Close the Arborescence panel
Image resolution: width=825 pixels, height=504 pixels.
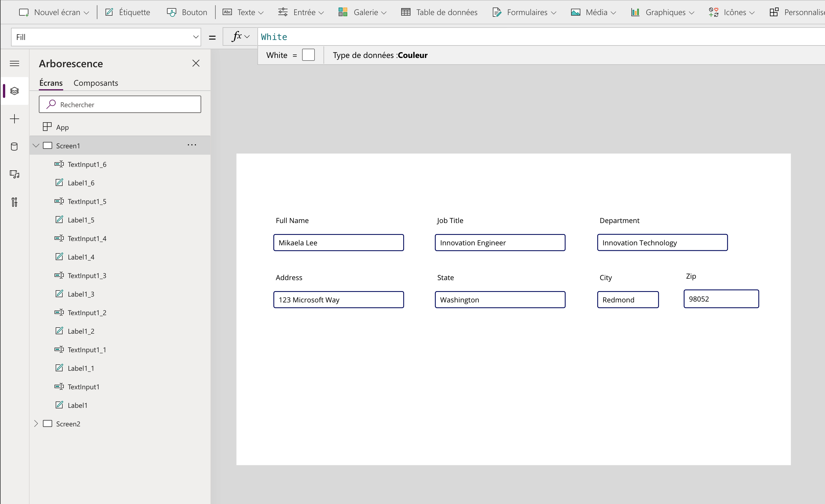point(196,63)
